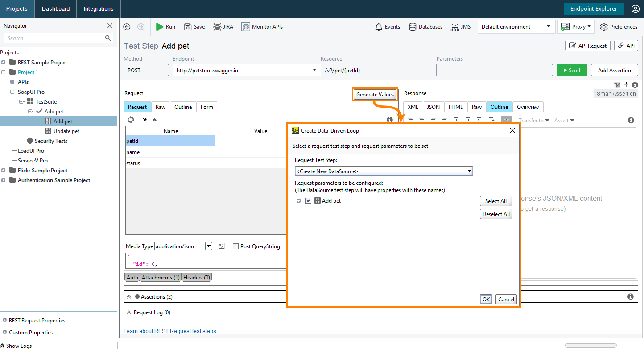644x350 pixels.
Task: Uncheck the Add pet checkbox in the dialog
Action: [x=308, y=201]
